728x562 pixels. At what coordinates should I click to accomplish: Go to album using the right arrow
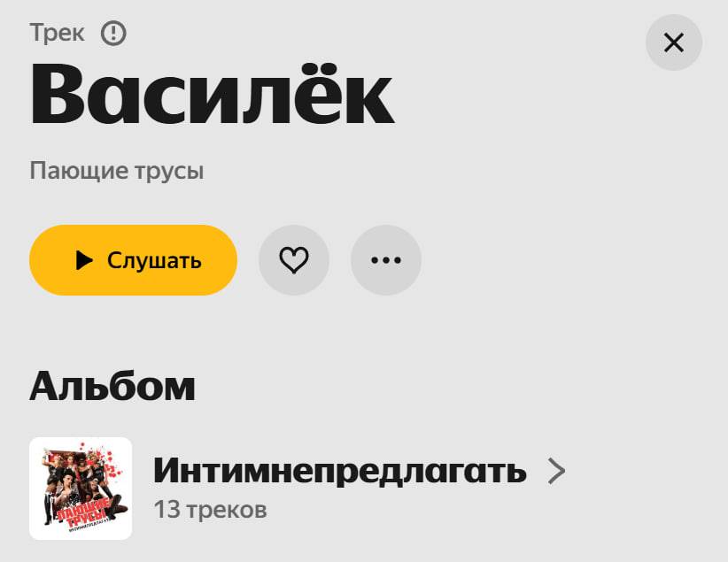(556, 471)
